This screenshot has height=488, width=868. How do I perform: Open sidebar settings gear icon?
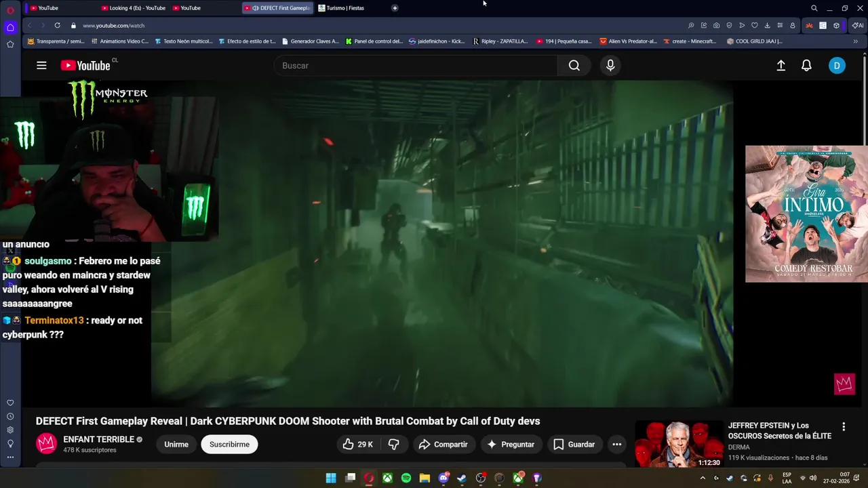pos(10,430)
